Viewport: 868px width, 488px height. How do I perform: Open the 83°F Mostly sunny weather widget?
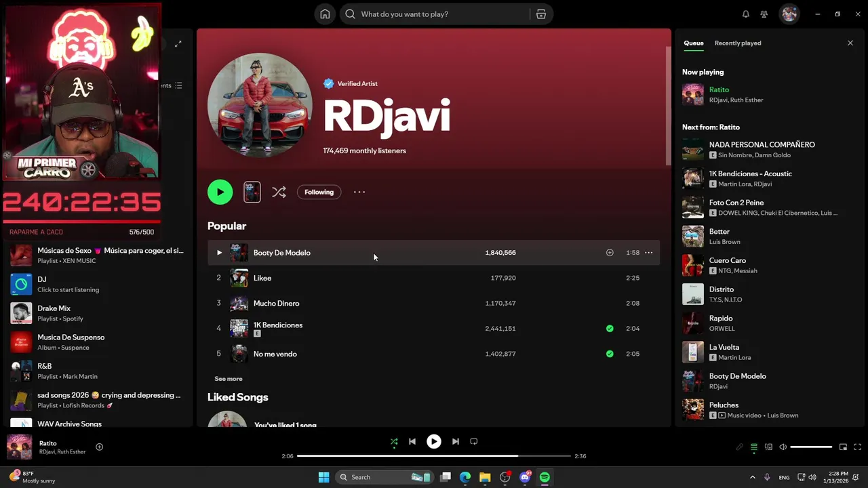coord(32,477)
